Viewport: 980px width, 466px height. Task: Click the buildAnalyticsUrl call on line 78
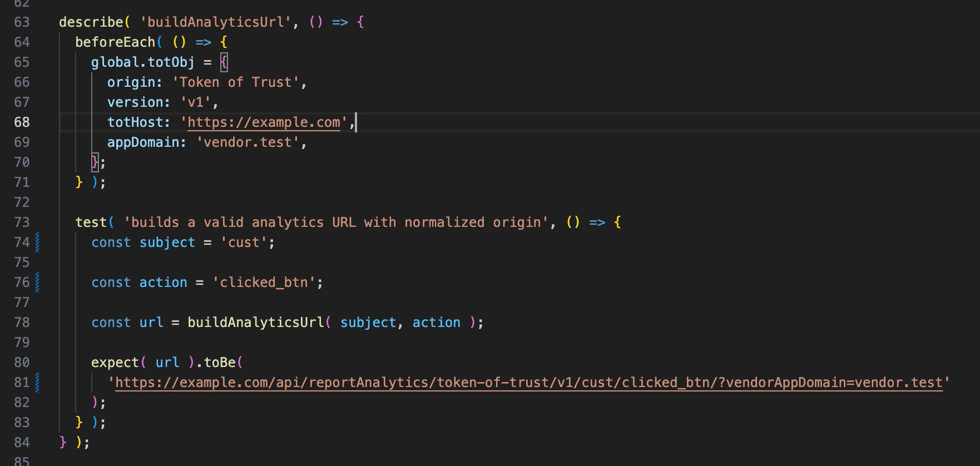256,323
